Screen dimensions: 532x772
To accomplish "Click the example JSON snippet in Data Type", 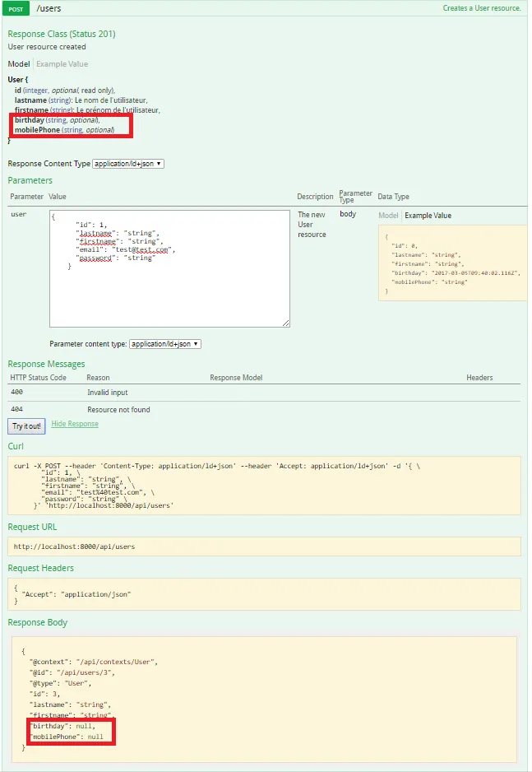I will pos(452,263).
